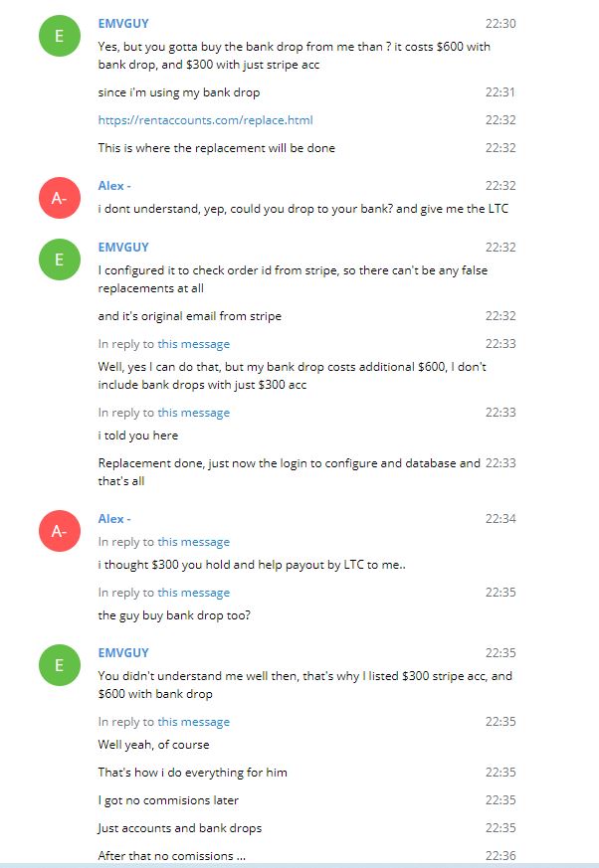
Task: Click the sender name "Alex -" at 22:34
Action: tap(114, 519)
